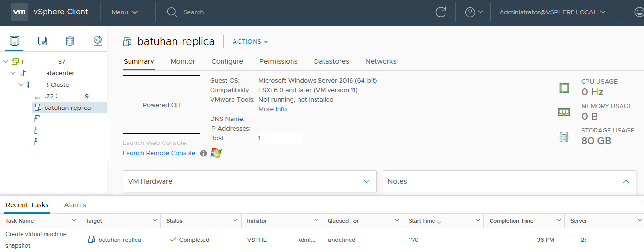Open the Networking inventory view icon
This screenshot has height=252, width=644.
click(x=98, y=41)
